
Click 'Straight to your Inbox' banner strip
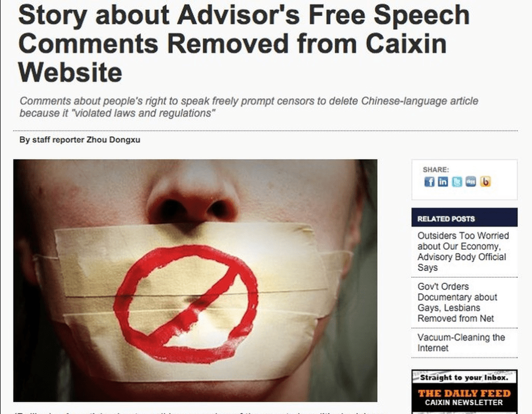[464, 377]
